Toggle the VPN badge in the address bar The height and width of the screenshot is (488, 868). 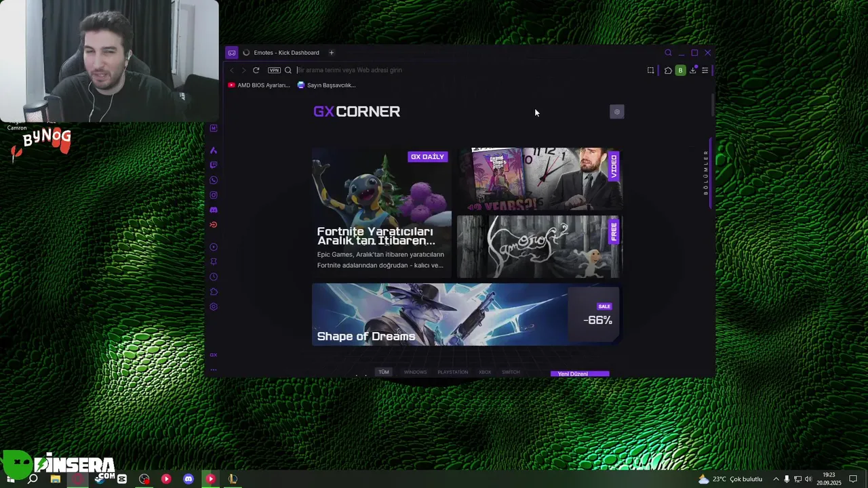point(274,70)
